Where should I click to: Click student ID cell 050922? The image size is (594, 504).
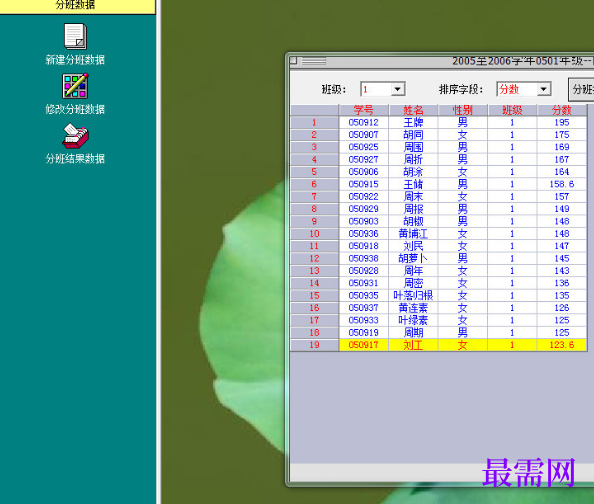(x=364, y=197)
